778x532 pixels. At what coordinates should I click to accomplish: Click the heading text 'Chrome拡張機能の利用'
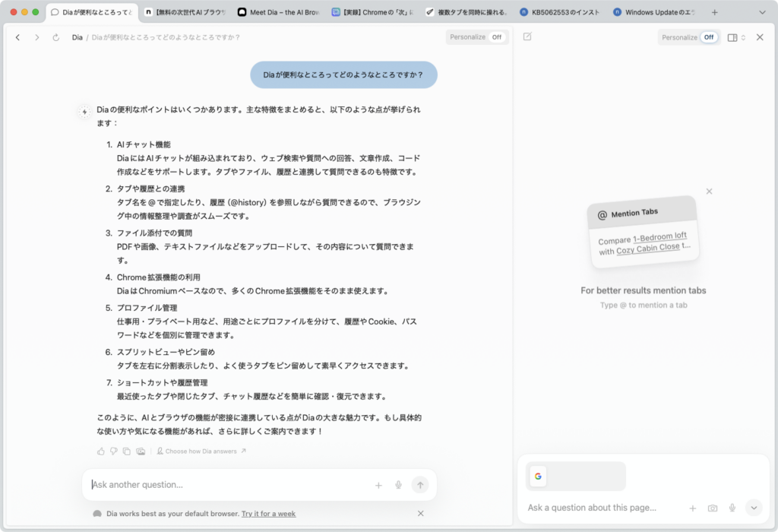click(x=158, y=277)
